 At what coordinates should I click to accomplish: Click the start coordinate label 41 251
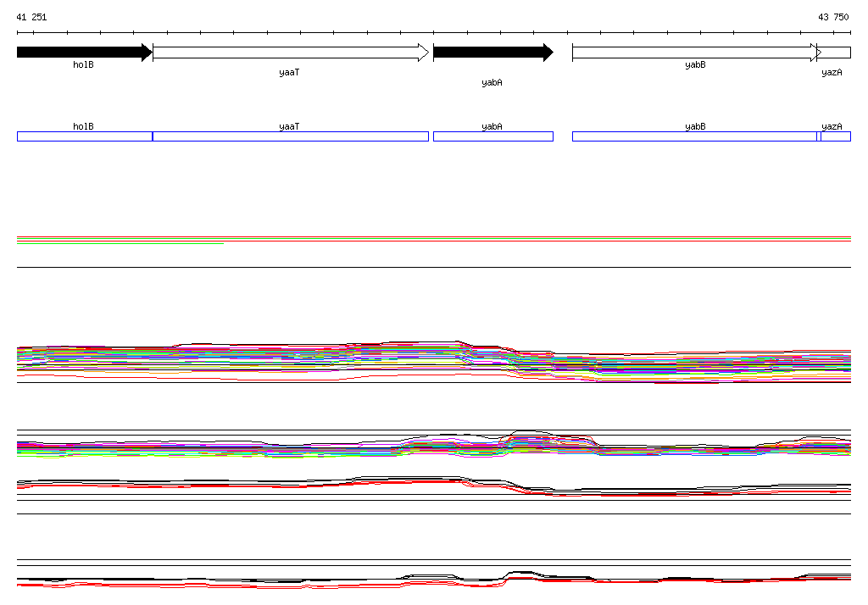(x=31, y=17)
